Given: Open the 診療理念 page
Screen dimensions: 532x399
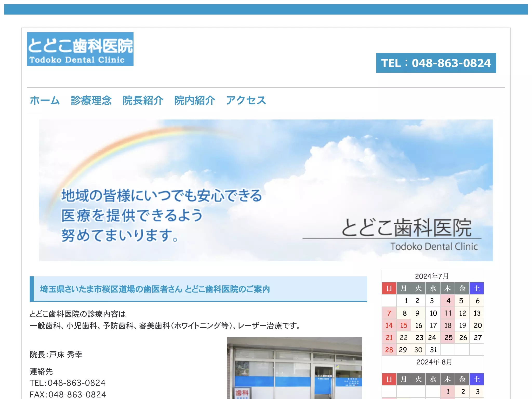Looking at the screenshot, I should [91, 101].
